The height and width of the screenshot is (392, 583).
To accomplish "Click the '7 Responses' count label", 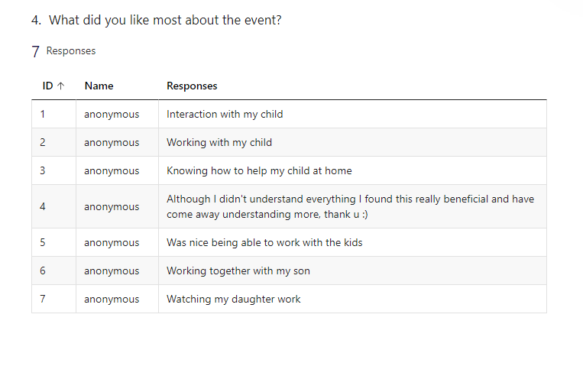I will 63,51.
